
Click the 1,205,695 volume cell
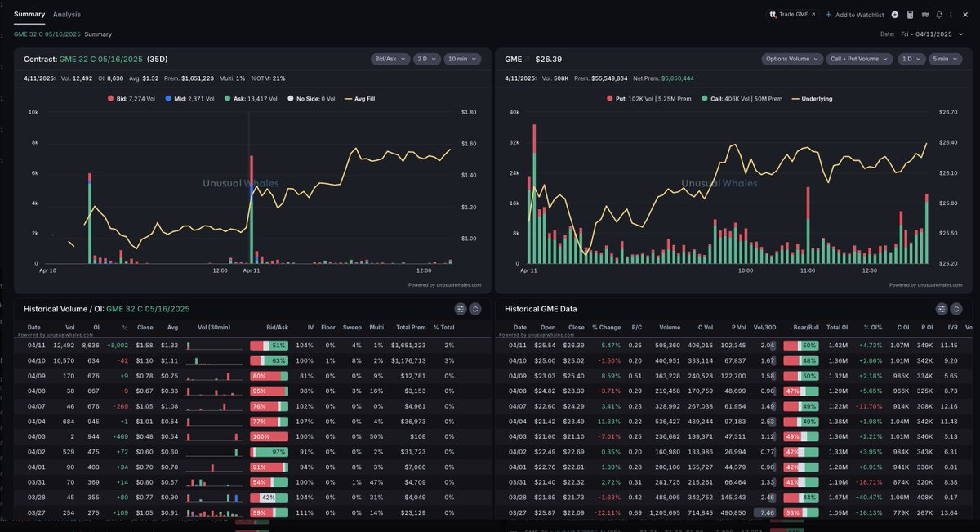(x=665, y=512)
